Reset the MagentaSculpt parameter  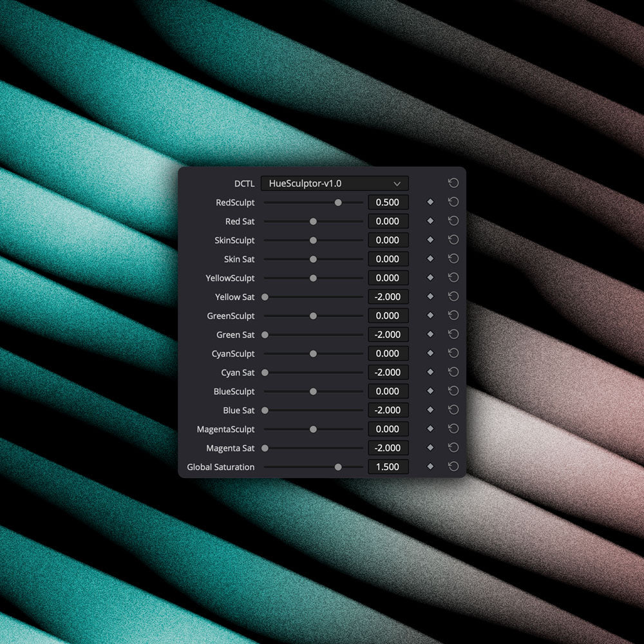[453, 429]
